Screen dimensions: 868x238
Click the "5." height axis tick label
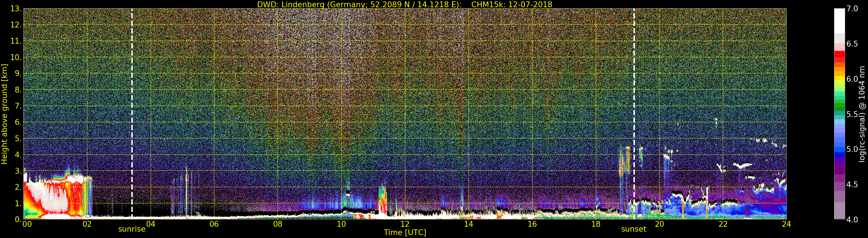(x=18, y=138)
